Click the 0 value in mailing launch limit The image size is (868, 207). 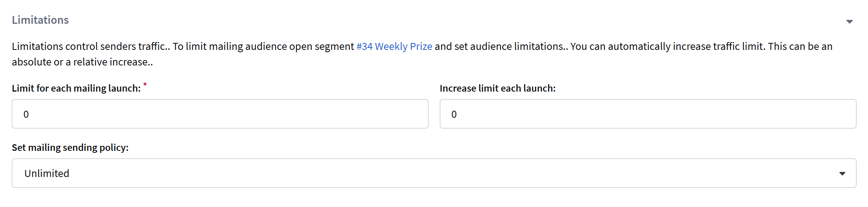point(26,114)
